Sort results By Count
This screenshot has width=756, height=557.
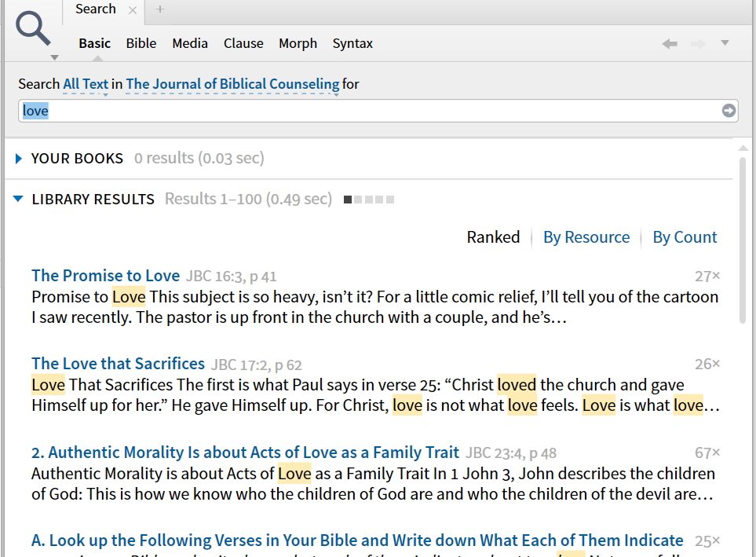click(685, 237)
